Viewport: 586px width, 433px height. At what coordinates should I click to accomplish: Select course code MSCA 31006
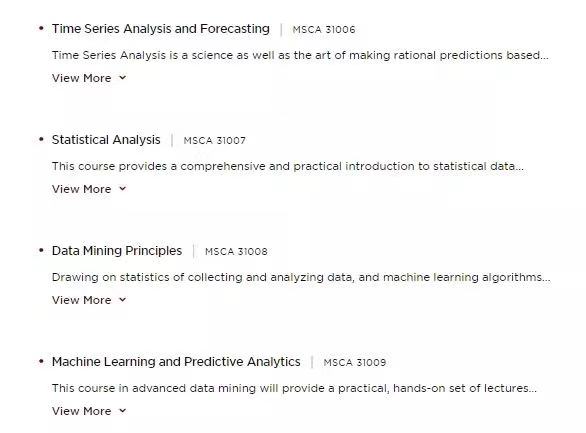pos(324,30)
